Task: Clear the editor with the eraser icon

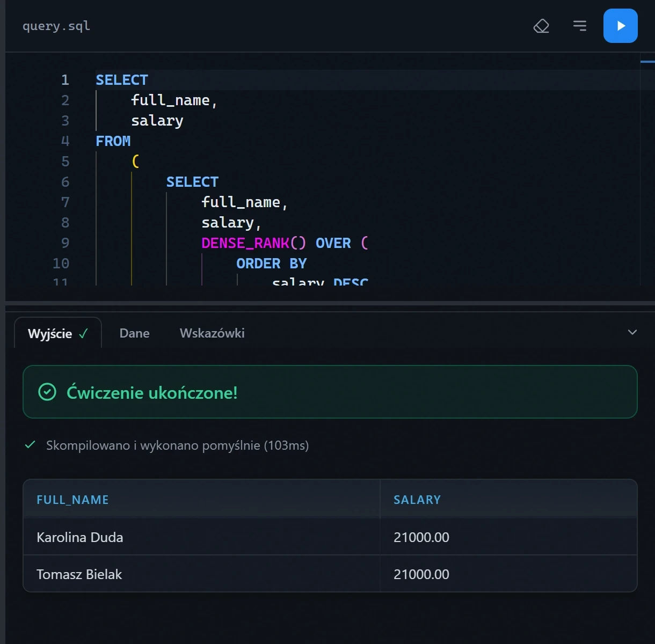Action: [x=541, y=26]
